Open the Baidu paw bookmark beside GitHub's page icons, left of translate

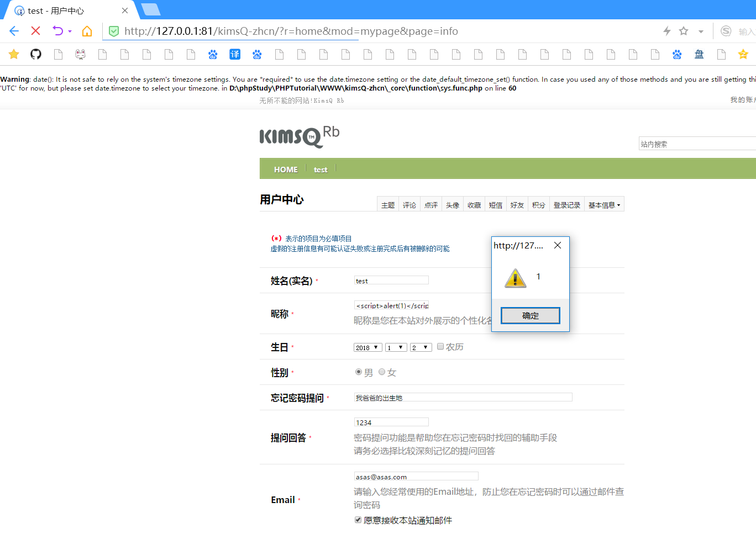pyautogui.click(x=213, y=54)
